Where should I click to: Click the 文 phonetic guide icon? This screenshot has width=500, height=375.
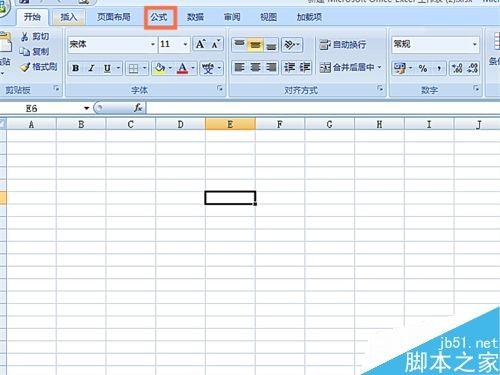[208, 68]
